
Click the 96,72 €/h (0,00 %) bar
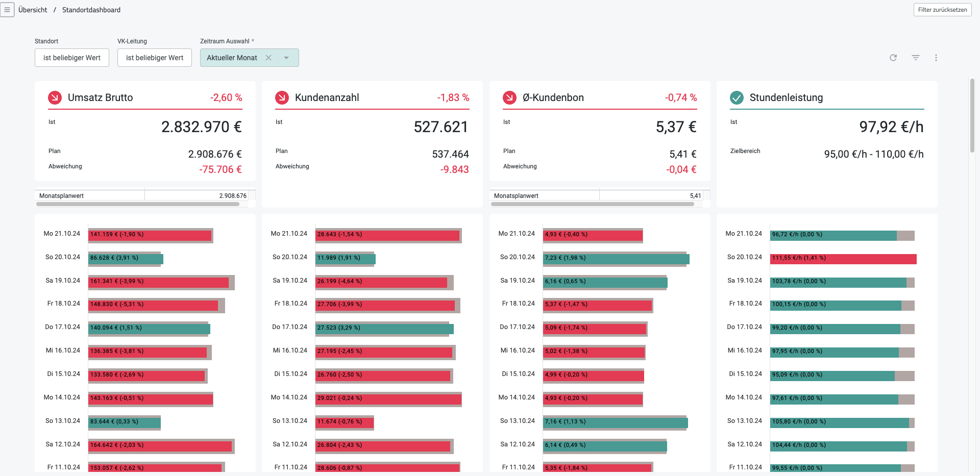834,235
